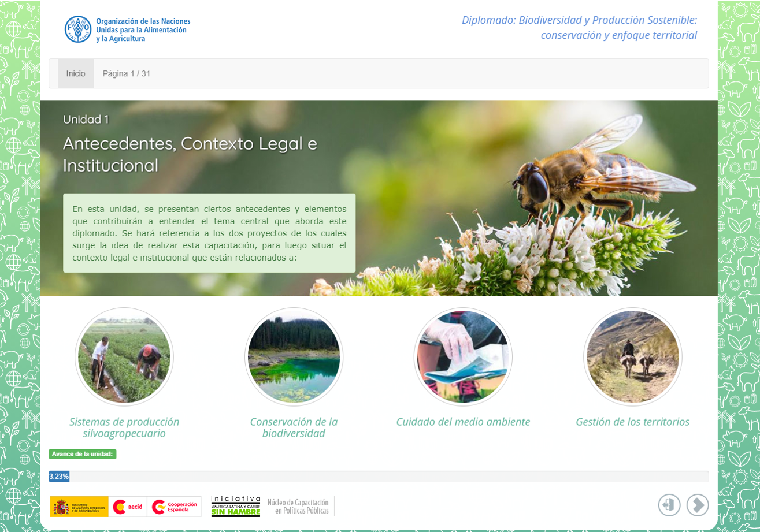Click Núcleo de Capacitación en Políticas Públicas logo
This screenshot has width=760, height=532.
point(298,506)
